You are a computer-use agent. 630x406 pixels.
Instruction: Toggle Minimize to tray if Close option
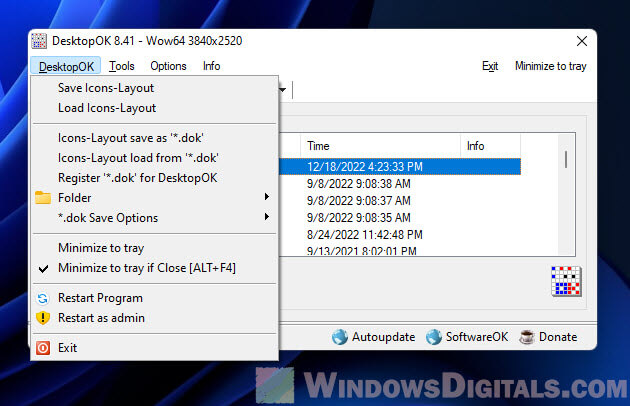pos(155,268)
